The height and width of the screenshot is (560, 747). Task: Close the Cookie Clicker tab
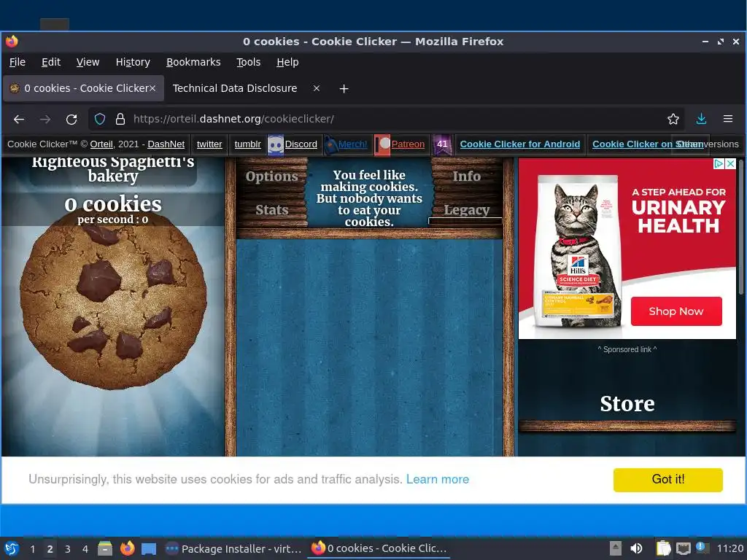point(152,88)
